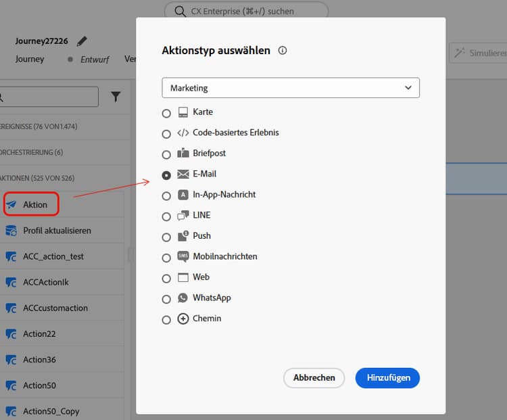Click the left palette search input
Image resolution: width=507 pixels, height=420 pixels.
point(49,97)
